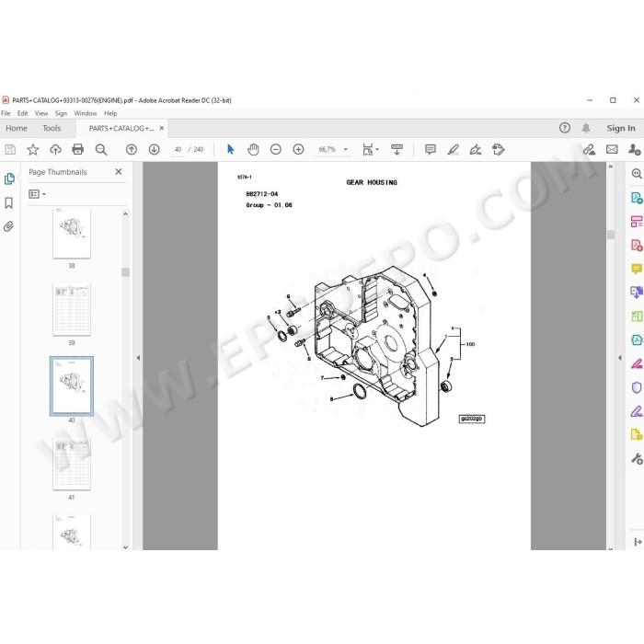Click the Save file icon
The width and height of the screenshot is (644, 644).
click(10, 149)
